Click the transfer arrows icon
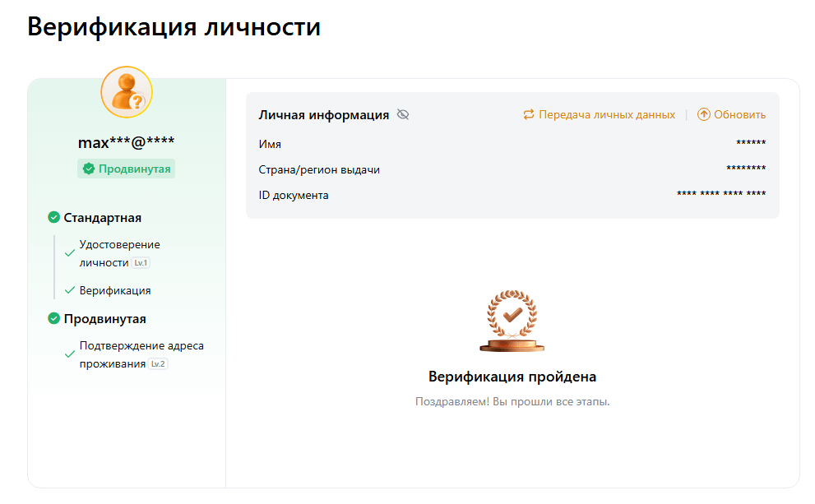 tap(529, 115)
